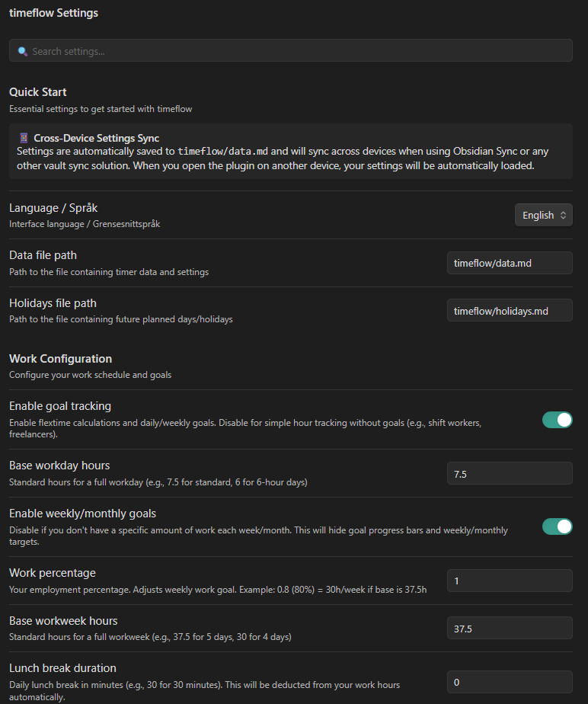Click the timeflow Settings title
Image resolution: width=588 pixels, height=704 pixels.
[53, 13]
